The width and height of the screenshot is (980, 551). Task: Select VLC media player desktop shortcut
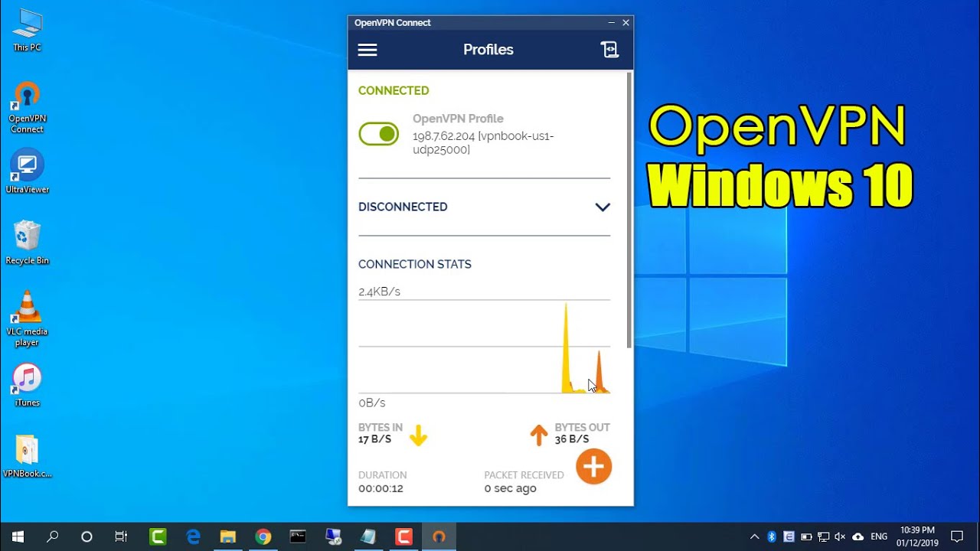tap(27, 318)
